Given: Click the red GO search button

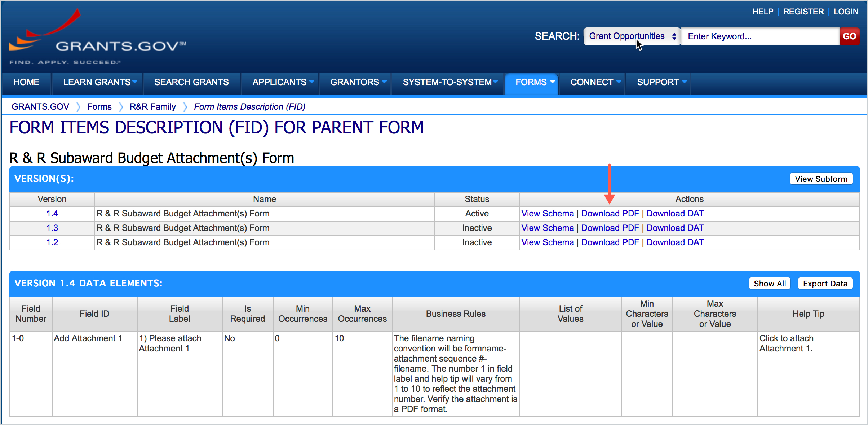Looking at the screenshot, I should coord(849,36).
